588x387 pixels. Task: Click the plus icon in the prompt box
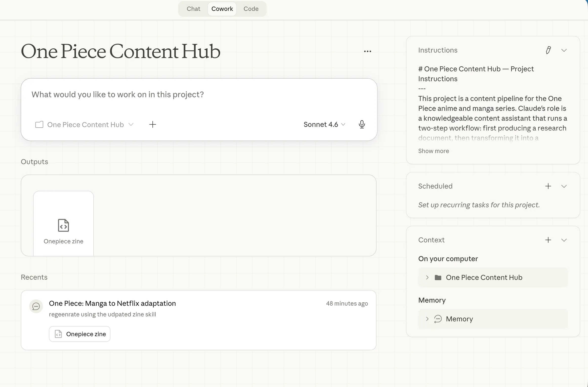153,124
